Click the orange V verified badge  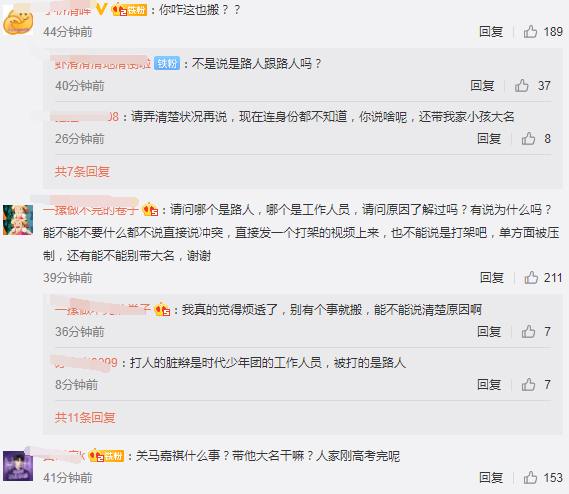click(101, 9)
